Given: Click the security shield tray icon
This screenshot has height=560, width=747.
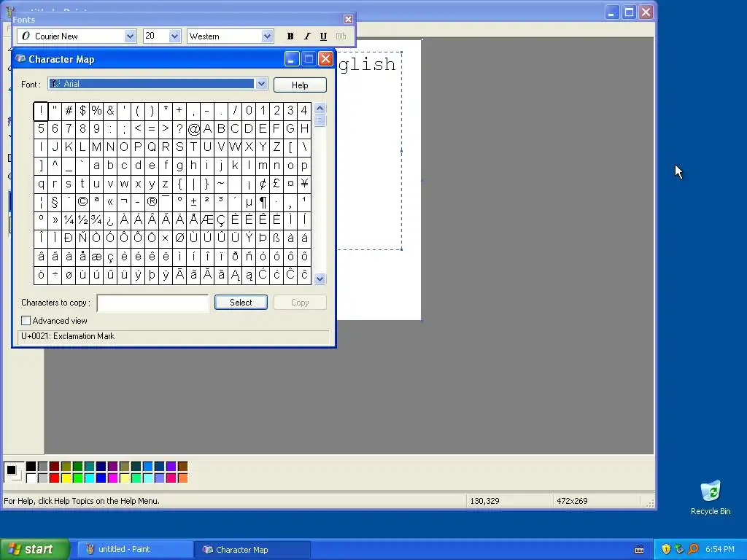Looking at the screenshot, I should (x=666, y=549).
